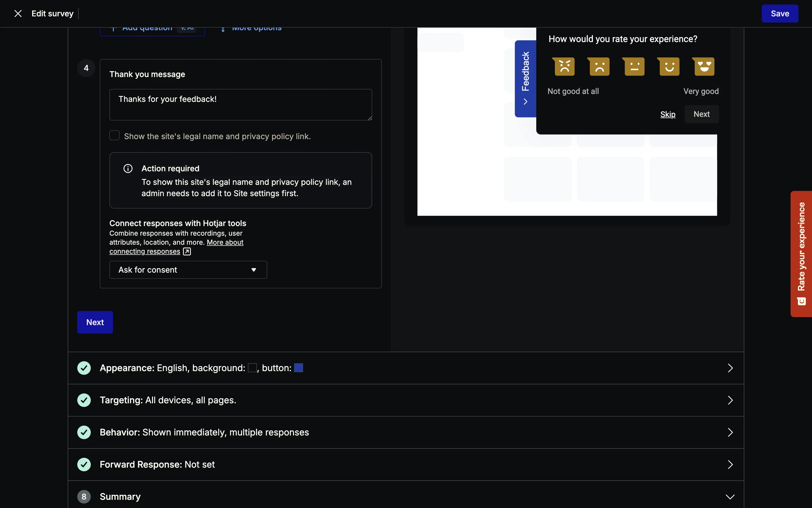Select the smiling face emoji rating
Viewport: 812px width, 508px height.
point(669,66)
